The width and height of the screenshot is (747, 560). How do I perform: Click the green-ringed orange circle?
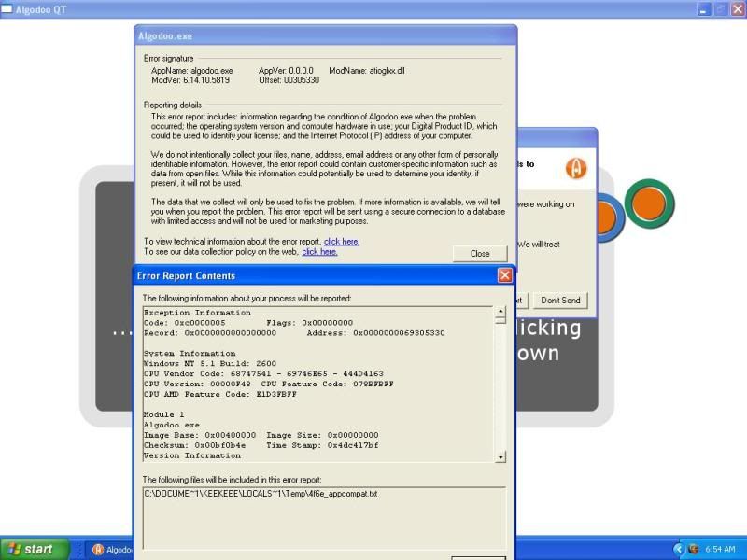pos(649,202)
